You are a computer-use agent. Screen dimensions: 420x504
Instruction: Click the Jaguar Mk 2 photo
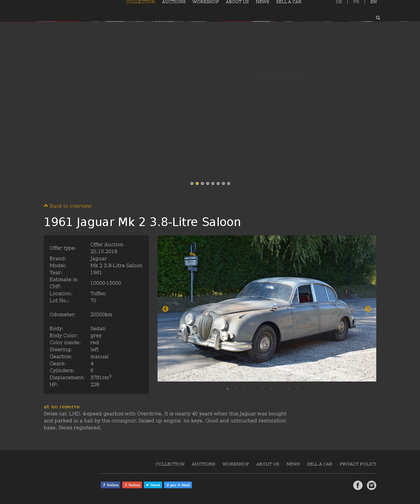[x=267, y=308]
